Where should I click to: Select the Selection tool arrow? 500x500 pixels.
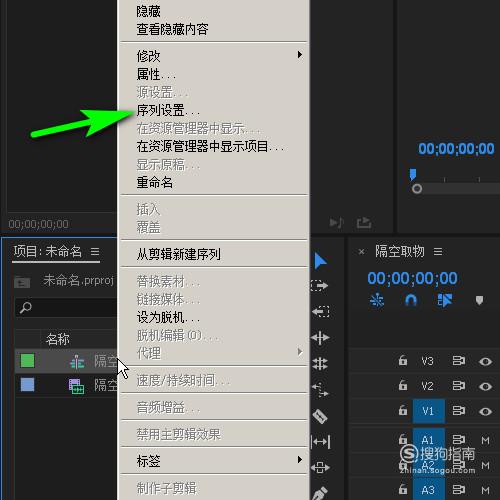[320, 261]
